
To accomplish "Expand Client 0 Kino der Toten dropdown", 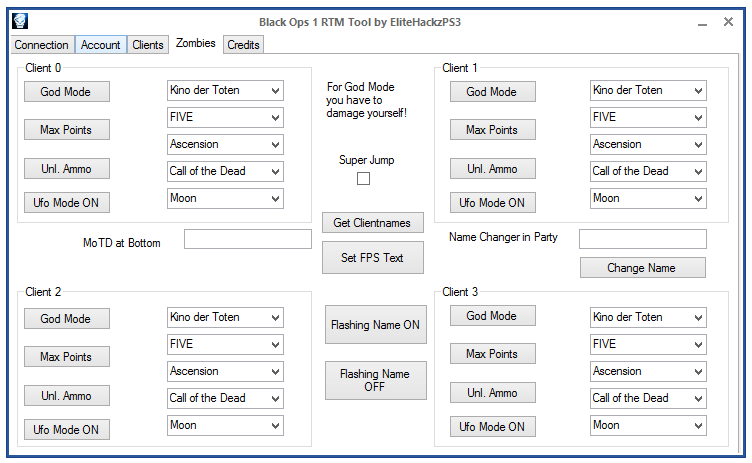I will [x=225, y=90].
